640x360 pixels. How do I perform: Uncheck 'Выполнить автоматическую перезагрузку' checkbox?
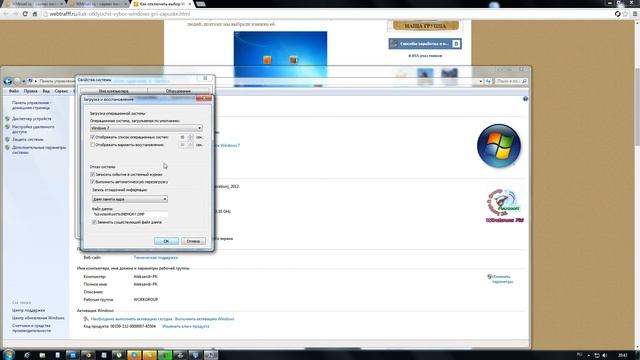click(x=93, y=182)
